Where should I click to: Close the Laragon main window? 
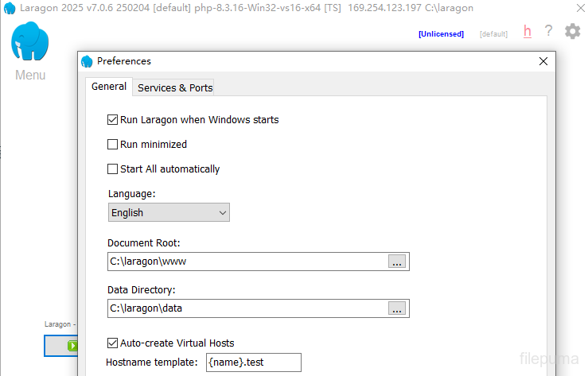(x=581, y=8)
